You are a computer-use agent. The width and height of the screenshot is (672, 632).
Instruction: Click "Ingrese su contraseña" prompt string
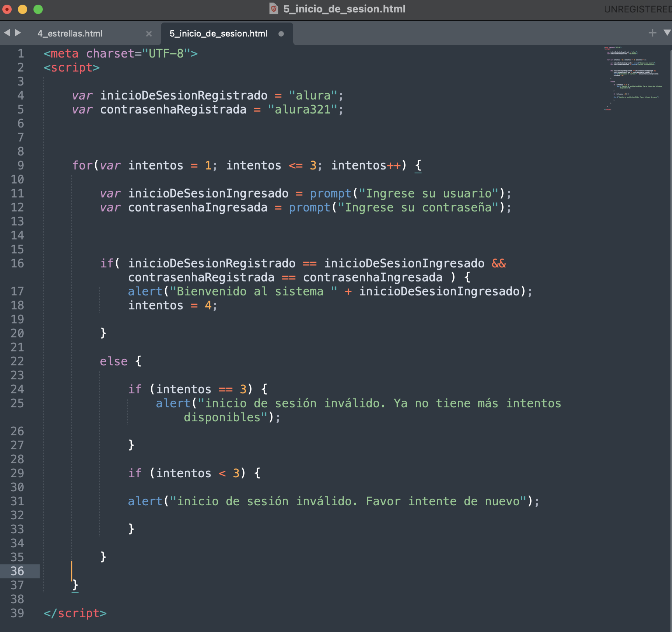coord(418,208)
